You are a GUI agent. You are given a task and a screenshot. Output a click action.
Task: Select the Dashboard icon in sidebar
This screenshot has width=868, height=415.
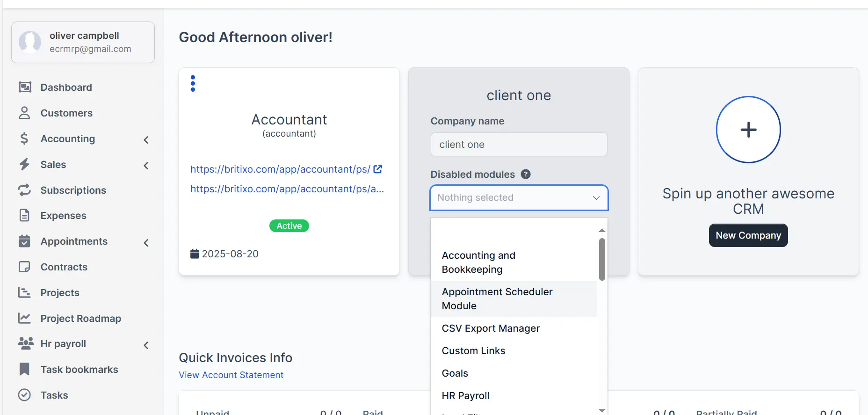point(24,87)
